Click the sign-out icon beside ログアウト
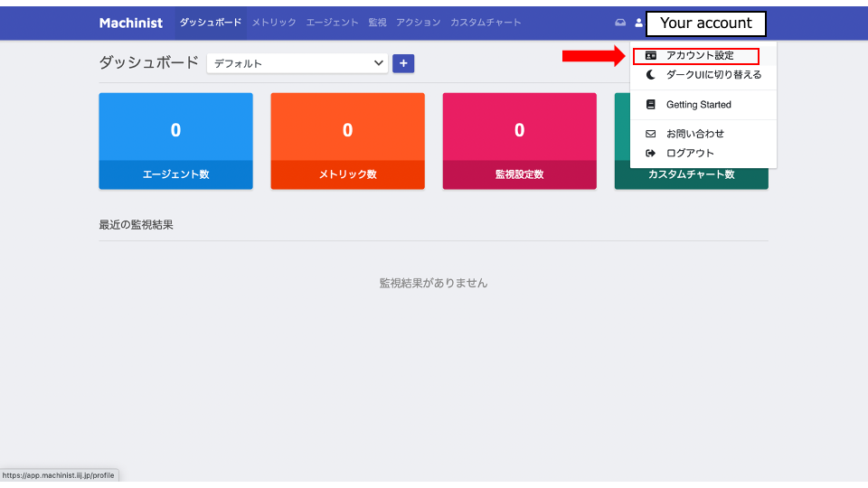 coord(650,154)
